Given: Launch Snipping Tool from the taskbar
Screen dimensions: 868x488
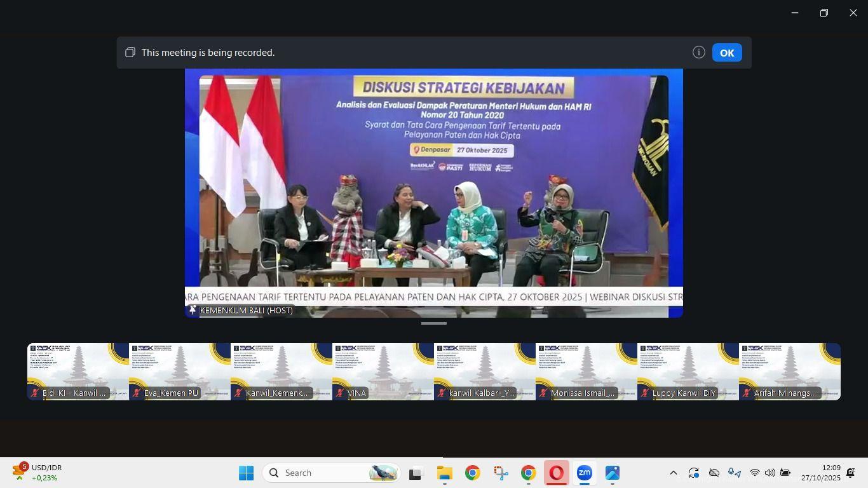Looking at the screenshot, I should point(501,473).
